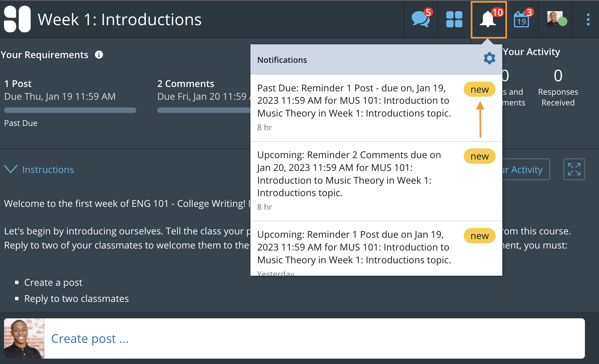Screen dimensions: 599x364
Task: Open the dashboard grid icon
Action: (x=454, y=19)
